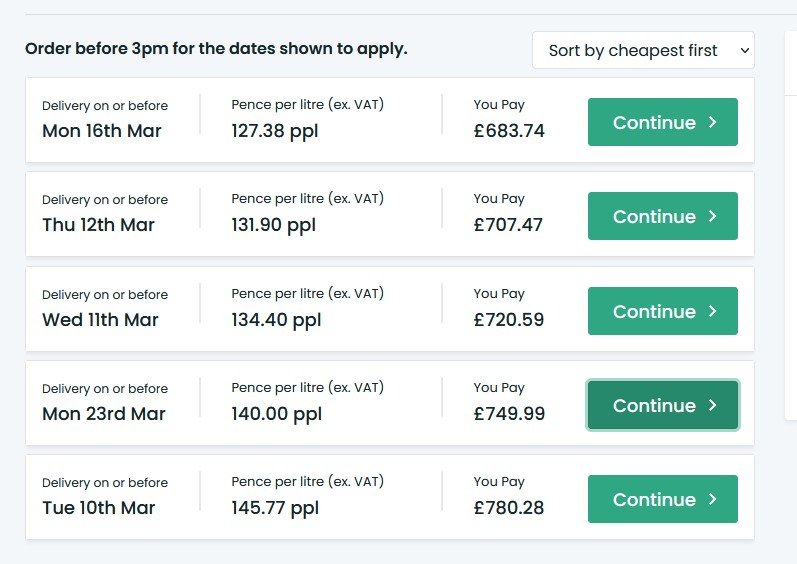This screenshot has height=564, width=797.
Task: Hit the chevron icon on 140.00 ppl row
Action: tap(713, 405)
